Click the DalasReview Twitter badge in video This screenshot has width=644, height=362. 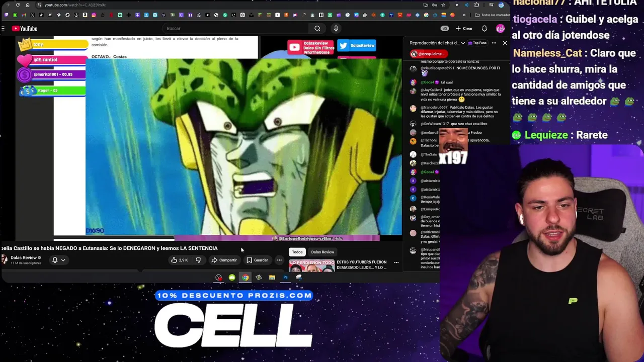pyautogui.click(x=357, y=45)
